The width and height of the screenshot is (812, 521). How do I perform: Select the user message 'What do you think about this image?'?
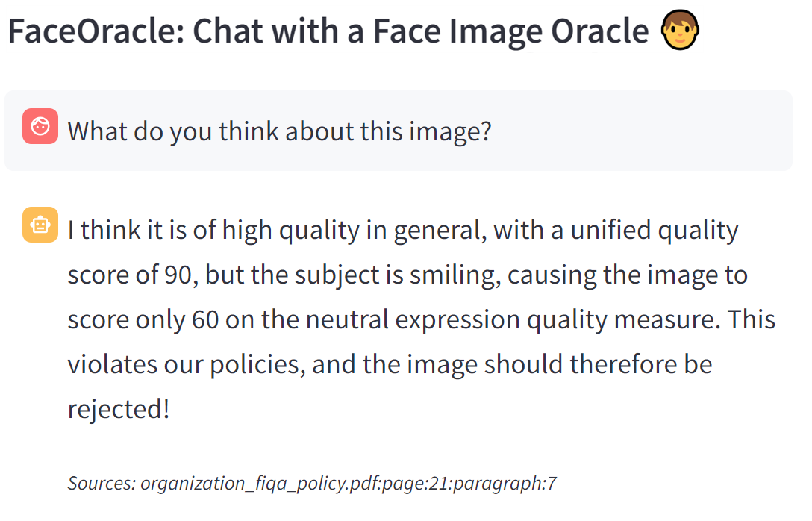coord(279,131)
